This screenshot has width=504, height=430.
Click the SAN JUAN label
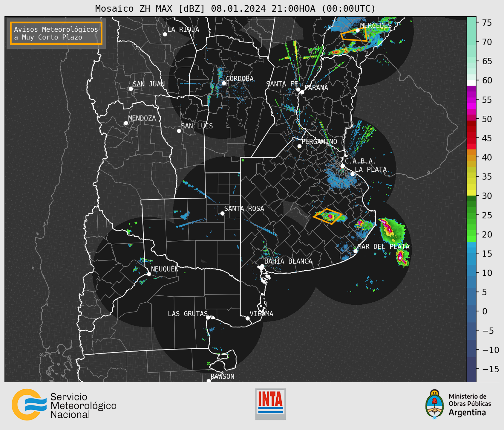(x=149, y=84)
